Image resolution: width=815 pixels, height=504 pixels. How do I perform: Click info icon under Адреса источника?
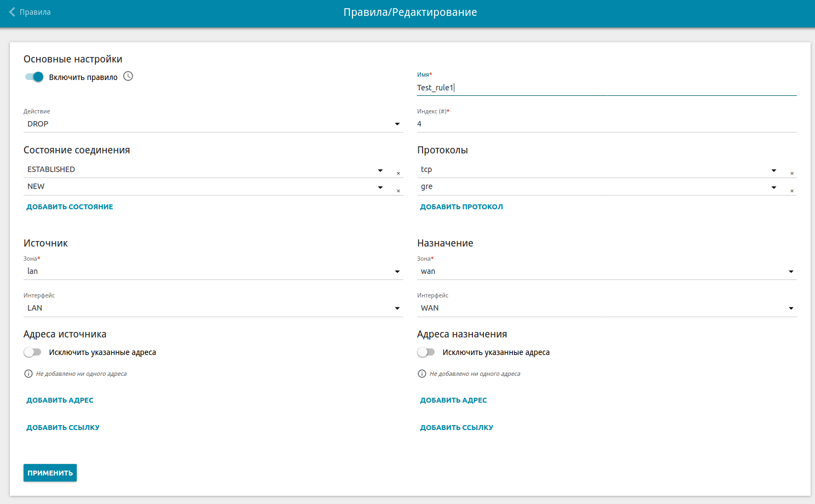point(29,374)
